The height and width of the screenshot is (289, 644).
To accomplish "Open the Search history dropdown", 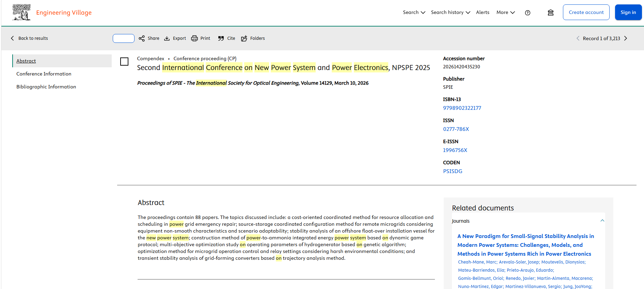I will click(451, 12).
